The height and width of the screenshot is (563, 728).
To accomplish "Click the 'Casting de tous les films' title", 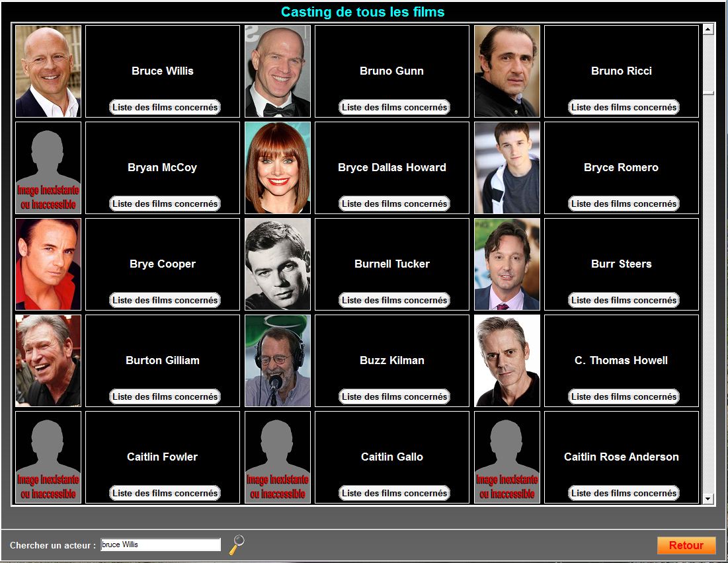I will (x=362, y=12).
